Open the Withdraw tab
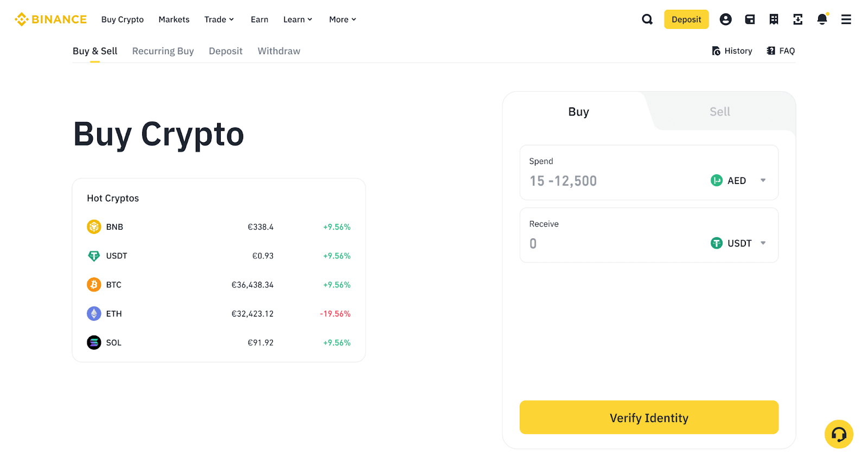Image resolution: width=868 pixels, height=463 pixels. pos(279,51)
